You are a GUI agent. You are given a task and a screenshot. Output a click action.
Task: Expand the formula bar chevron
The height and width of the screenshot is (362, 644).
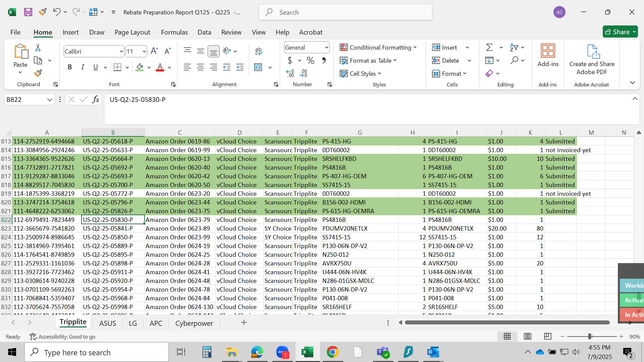(x=635, y=99)
